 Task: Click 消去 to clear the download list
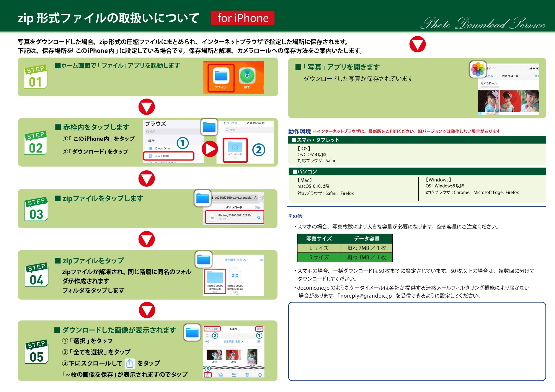pos(258,207)
